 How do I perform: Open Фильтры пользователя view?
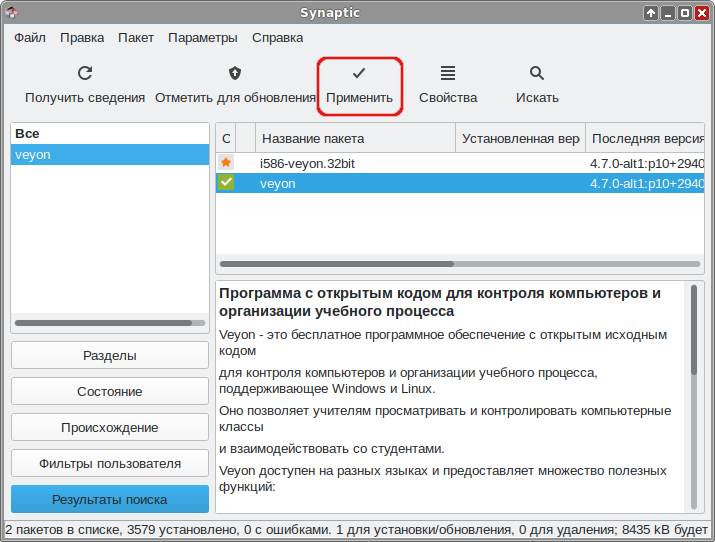click(110, 463)
